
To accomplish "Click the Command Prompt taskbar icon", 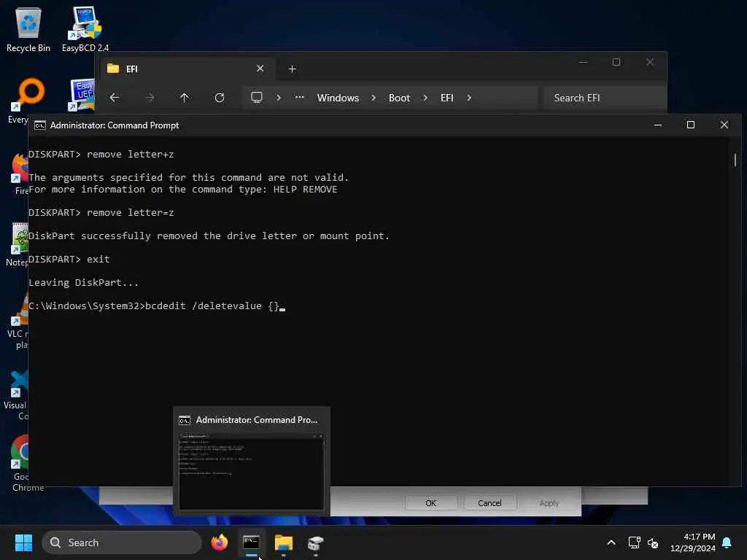I will click(251, 542).
